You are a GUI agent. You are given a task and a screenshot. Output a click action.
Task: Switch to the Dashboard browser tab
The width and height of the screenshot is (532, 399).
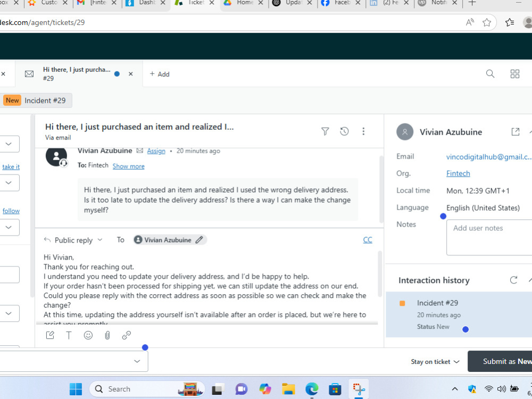pos(146,3)
